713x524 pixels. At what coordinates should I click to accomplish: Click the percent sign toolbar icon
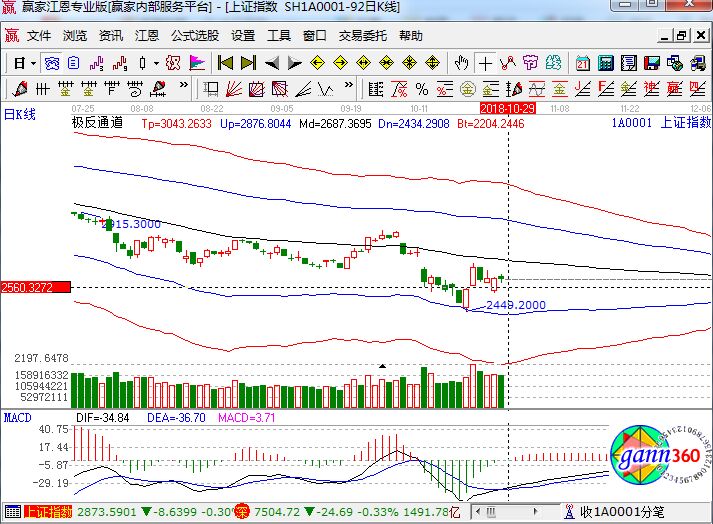(421, 88)
